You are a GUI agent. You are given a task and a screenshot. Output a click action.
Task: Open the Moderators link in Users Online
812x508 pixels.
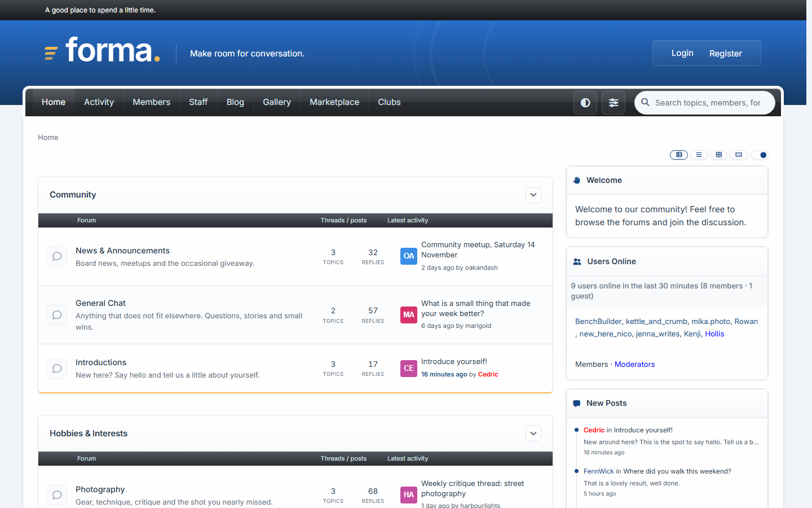click(634, 364)
